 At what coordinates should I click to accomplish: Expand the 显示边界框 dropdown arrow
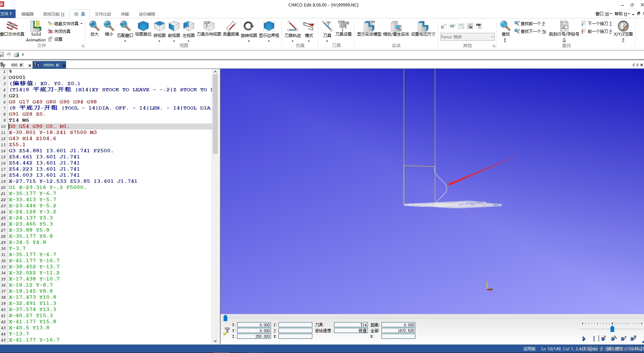(x=269, y=41)
